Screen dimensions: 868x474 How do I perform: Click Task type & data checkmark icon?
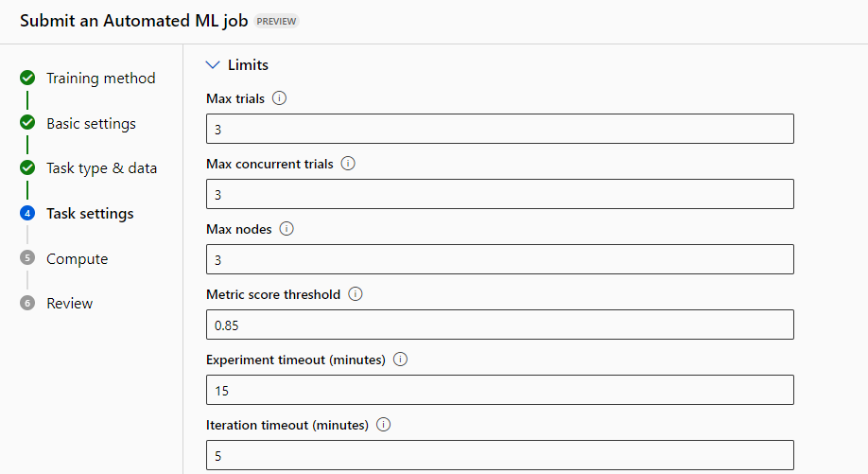click(27, 167)
